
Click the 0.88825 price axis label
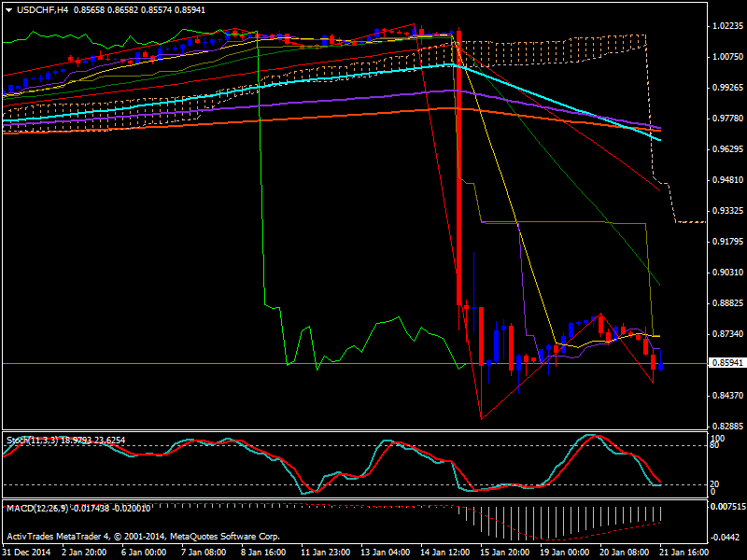click(727, 302)
